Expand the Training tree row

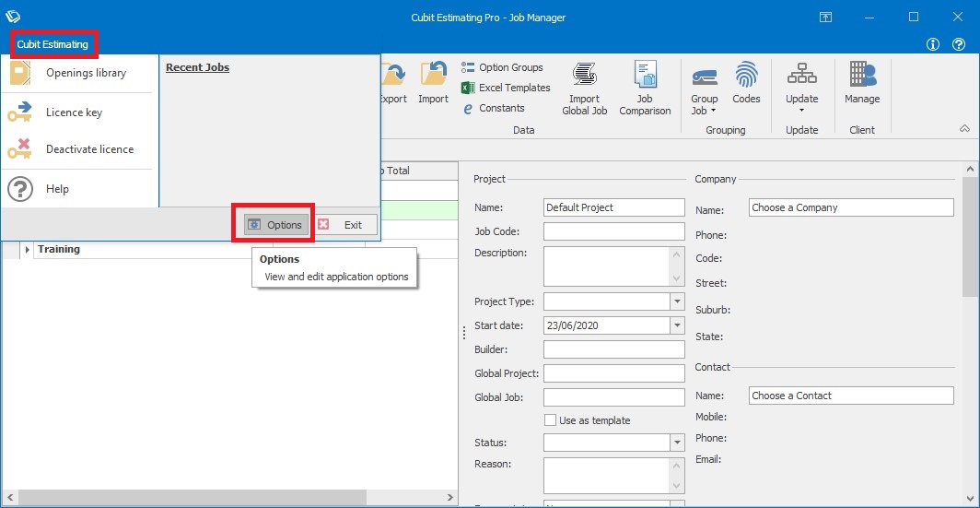point(27,250)
